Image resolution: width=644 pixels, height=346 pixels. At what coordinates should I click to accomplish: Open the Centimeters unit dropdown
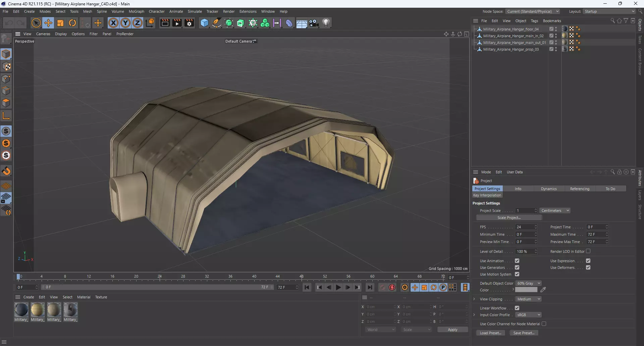point(555,211)
